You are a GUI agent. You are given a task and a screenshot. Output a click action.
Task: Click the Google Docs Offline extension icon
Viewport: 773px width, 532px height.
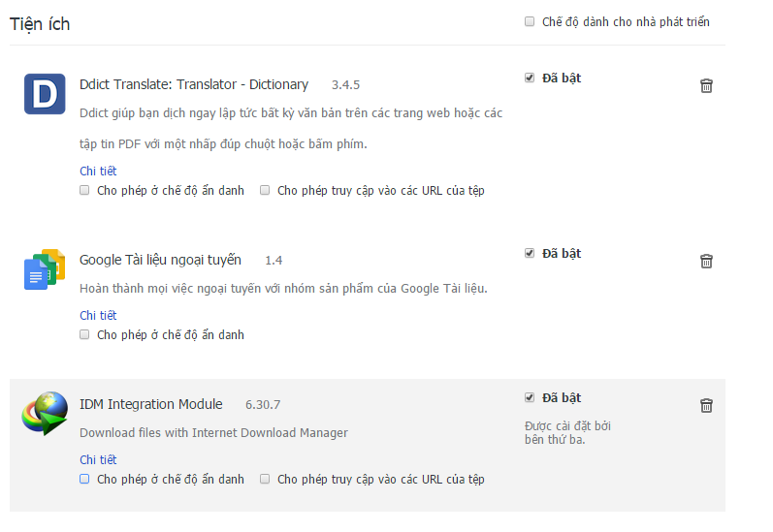click(44, 269)
